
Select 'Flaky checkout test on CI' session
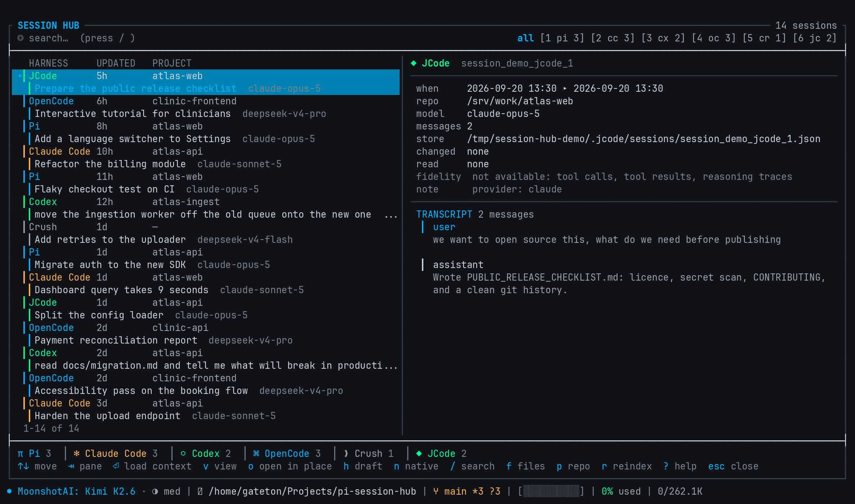coord(206,183)
